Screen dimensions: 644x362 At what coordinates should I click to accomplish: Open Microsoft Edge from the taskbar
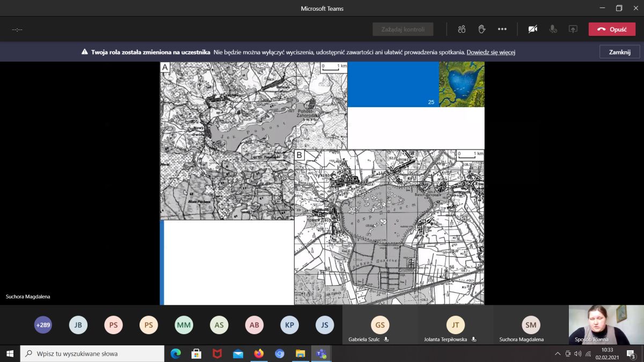click(175, 353)
